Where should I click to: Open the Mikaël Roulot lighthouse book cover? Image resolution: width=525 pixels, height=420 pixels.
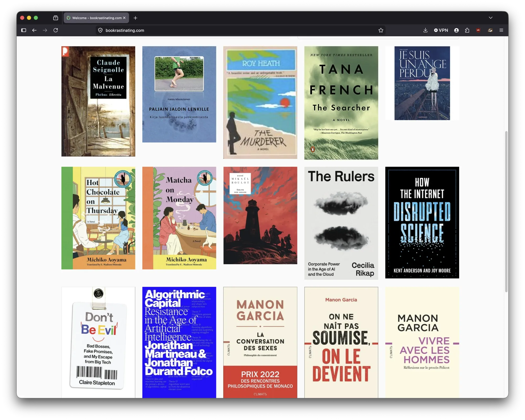click(x=260, y=215)
